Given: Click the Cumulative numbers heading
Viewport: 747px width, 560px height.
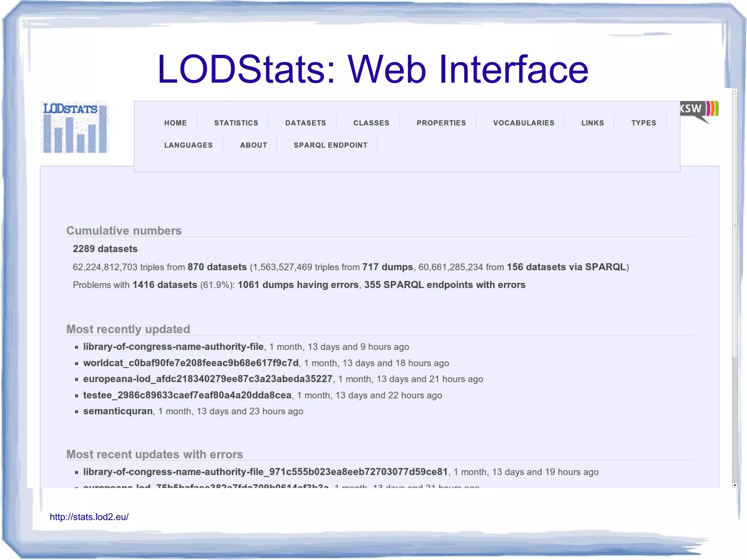Looking at the screenshot, I should coord(124,231).
